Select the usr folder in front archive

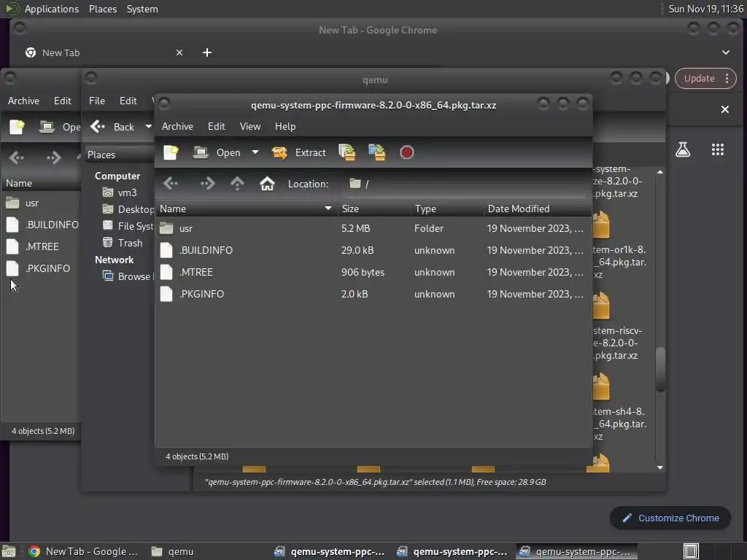point(186,228)
